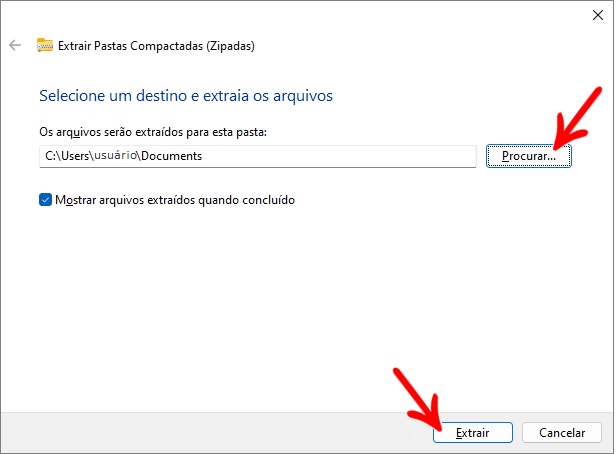Focus the destination folder path field
The width and height of the screenshot is (616, 454).
pos(258,156)
